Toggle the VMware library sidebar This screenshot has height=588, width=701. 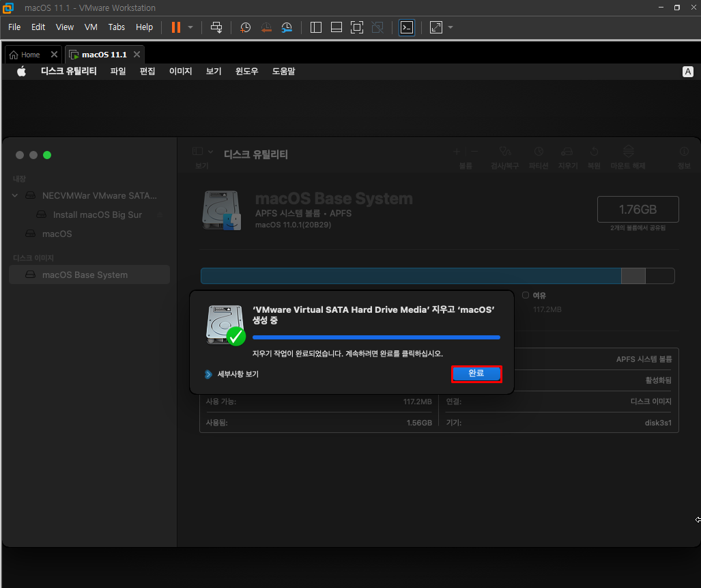[316, 27]
